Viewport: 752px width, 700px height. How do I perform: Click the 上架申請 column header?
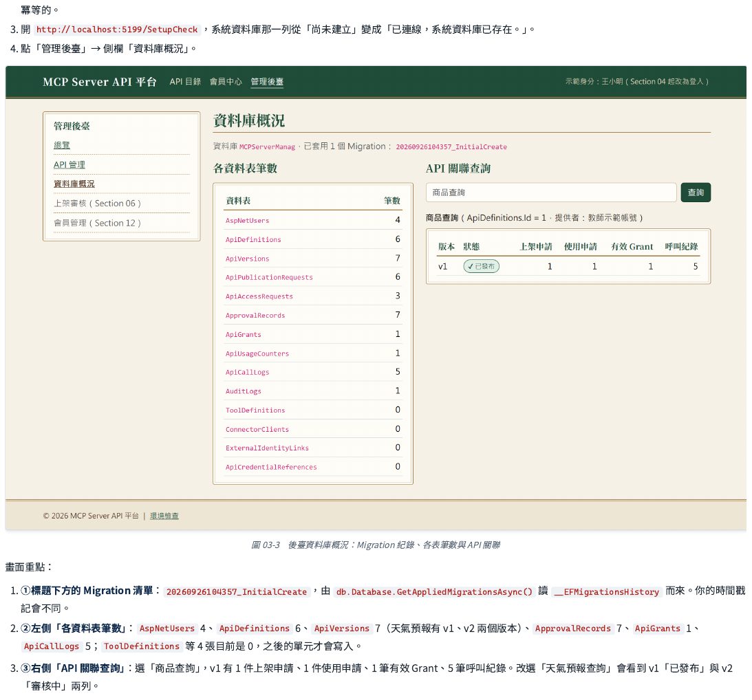536,246
